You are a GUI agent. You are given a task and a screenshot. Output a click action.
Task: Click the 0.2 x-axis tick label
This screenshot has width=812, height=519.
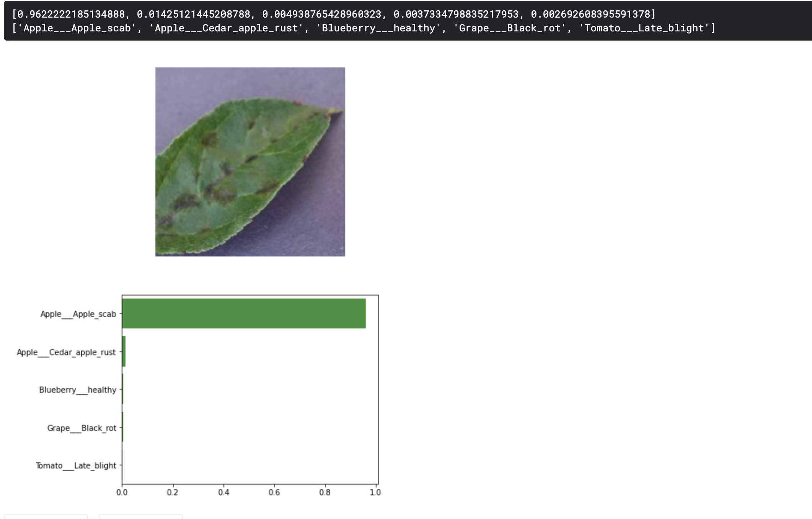tap(173, 492)
